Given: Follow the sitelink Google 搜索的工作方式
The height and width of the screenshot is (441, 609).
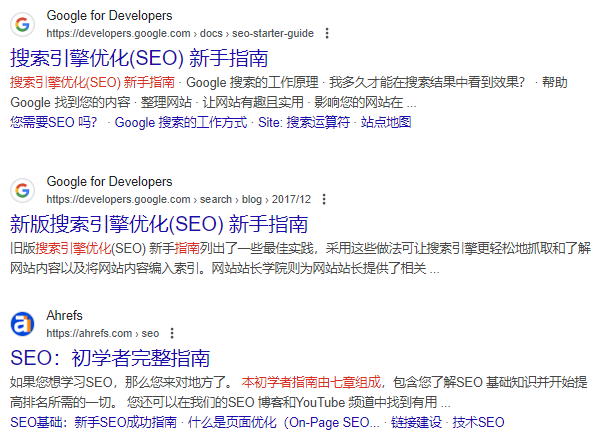Looking at the screenshot, I should [x=181, y=122].
